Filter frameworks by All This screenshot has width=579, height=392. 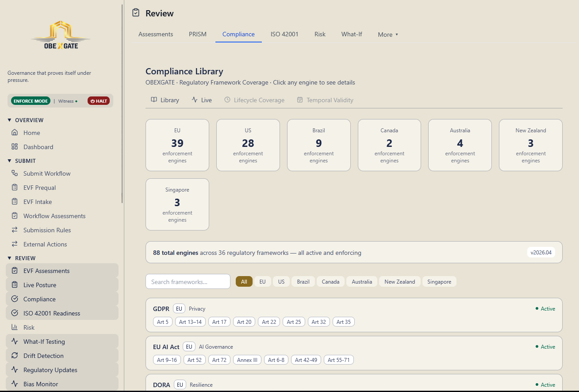244,282
